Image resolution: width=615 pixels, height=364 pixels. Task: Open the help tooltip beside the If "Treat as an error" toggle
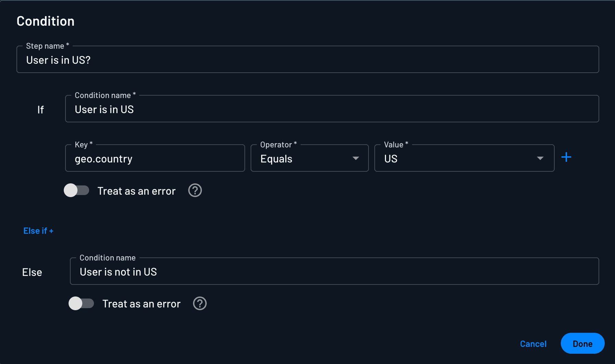tap(195, 191)
